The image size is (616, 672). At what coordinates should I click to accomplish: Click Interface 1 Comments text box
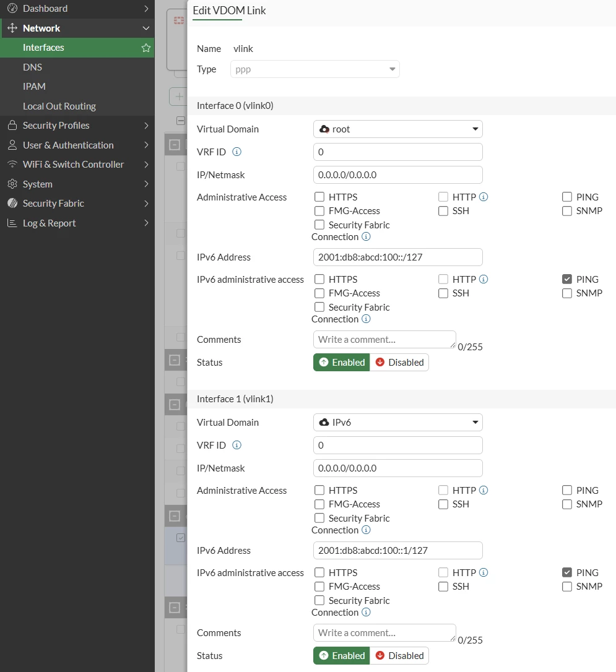tap(384, 632)
